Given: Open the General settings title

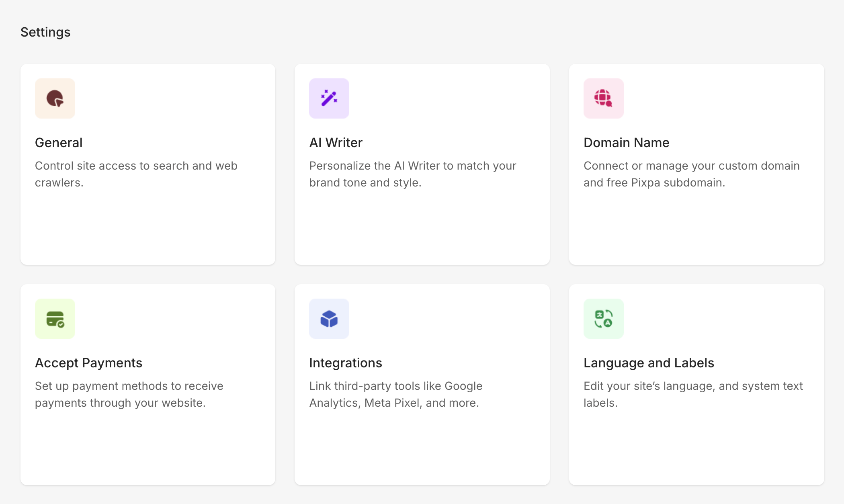Looking at the screenshot, I should pyautogui.click(x=59, y=143).
